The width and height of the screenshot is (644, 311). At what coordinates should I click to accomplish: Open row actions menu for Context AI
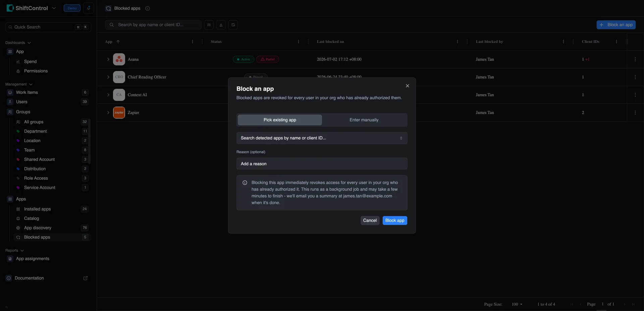(x=635, y=95)
